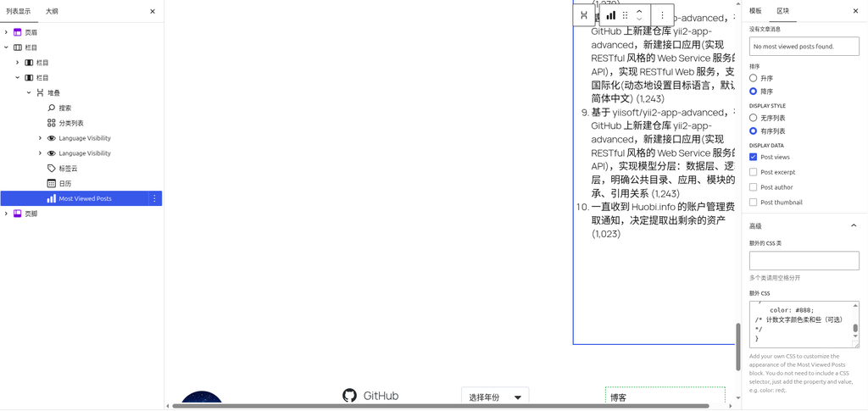Click the 页脚 template part icon
Screen dimensions: 868x411
coord(18,214)
